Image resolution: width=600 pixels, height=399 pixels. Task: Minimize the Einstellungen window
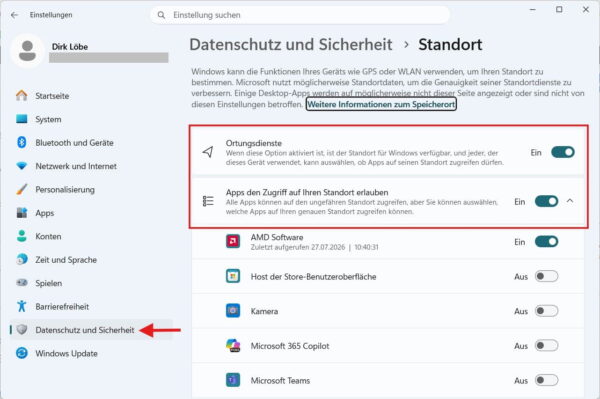coord(532,10)
